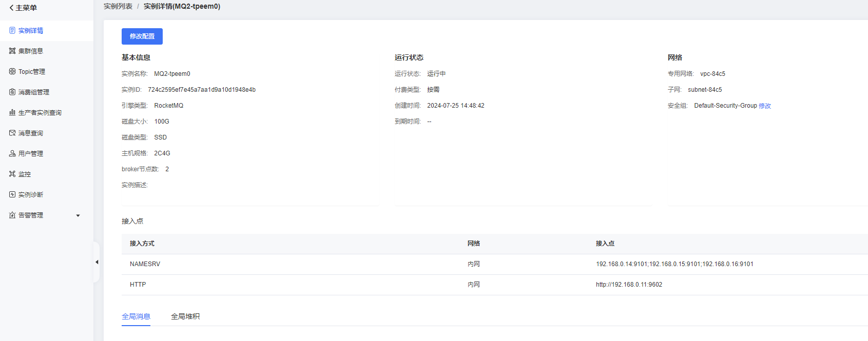The height and width of the screenshot is (341, 868).
Task: Open 生产者实例查询 chart icon
Action: (x=12, y=113)
